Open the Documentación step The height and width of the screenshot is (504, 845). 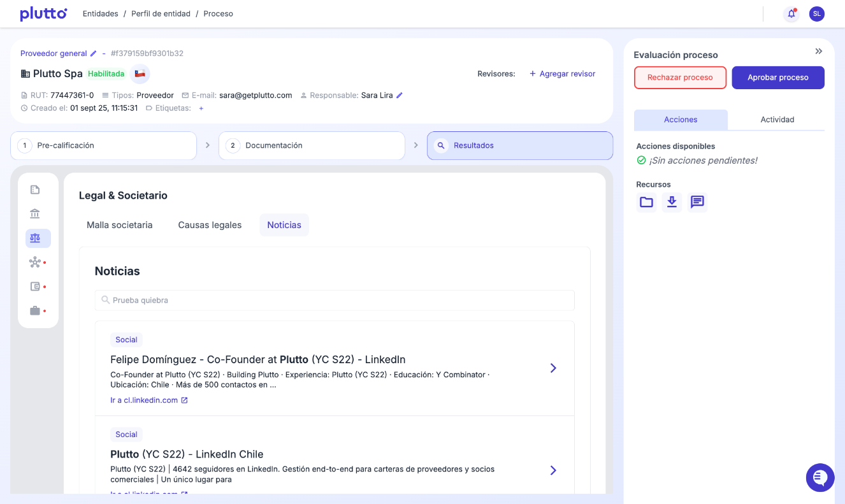[x=312, y=145]
